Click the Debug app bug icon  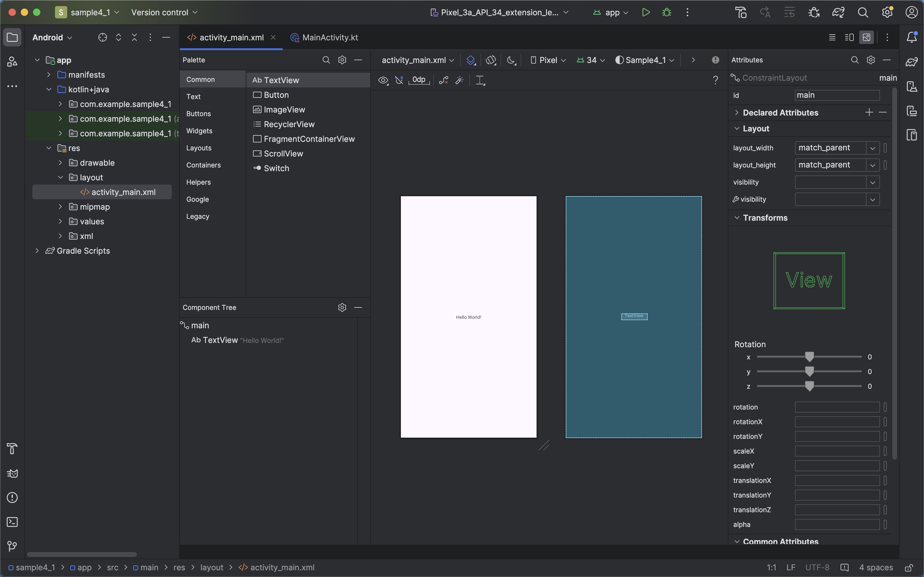click(x=666, y=12)
